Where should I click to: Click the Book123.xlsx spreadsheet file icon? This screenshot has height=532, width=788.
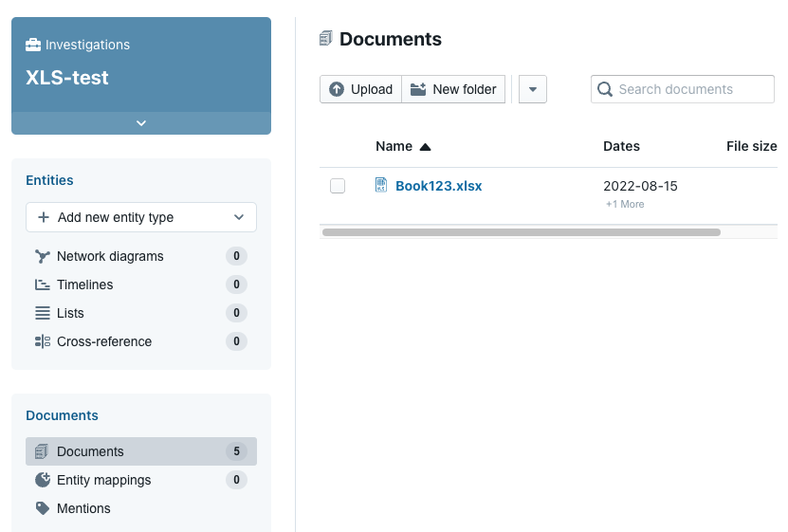(x=381, y=185)
